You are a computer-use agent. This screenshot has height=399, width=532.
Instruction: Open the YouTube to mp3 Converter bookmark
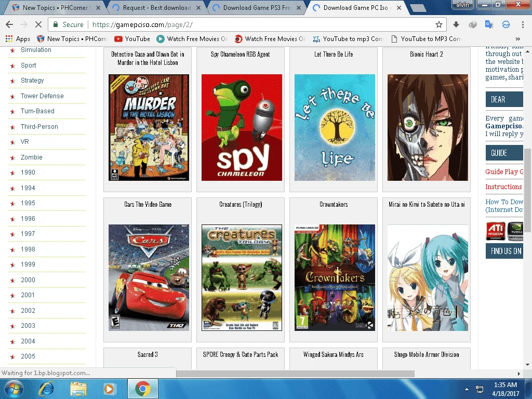click(348, 39)
